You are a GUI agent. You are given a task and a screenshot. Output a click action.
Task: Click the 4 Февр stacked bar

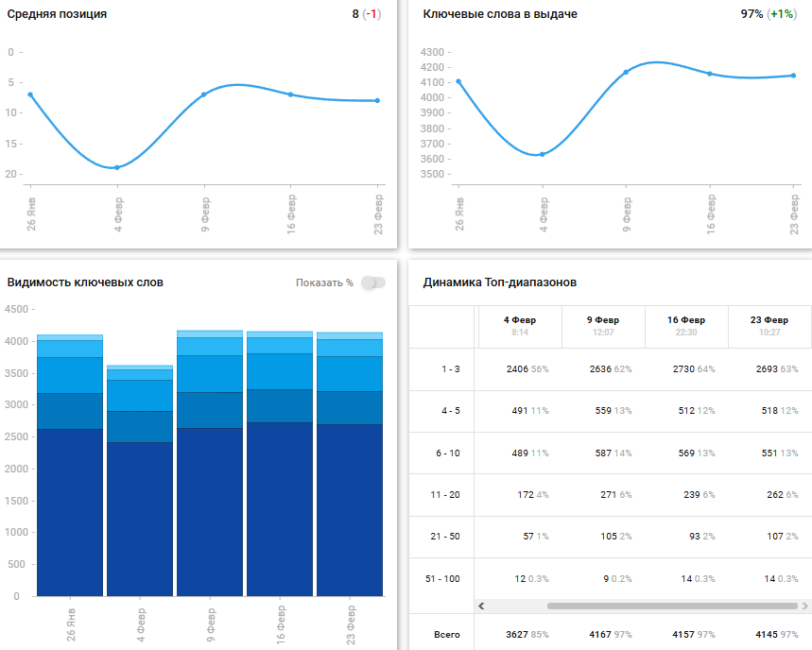coord(140,481)
